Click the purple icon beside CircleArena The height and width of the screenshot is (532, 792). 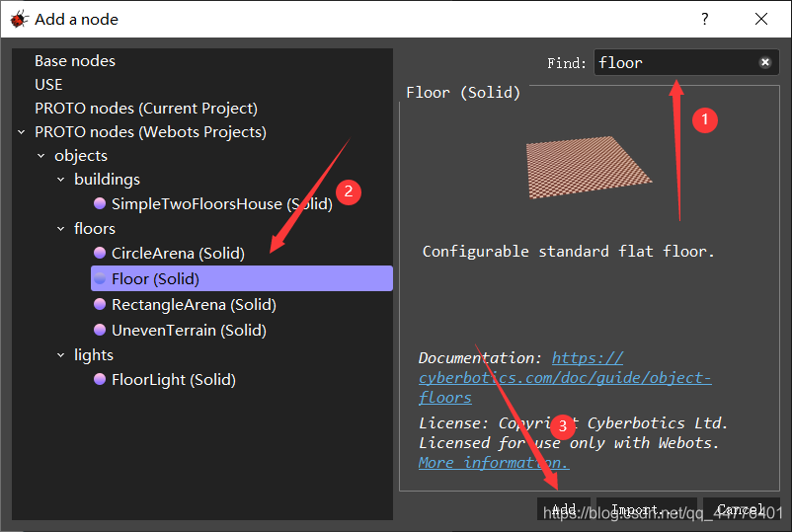[x=100, y=253]
